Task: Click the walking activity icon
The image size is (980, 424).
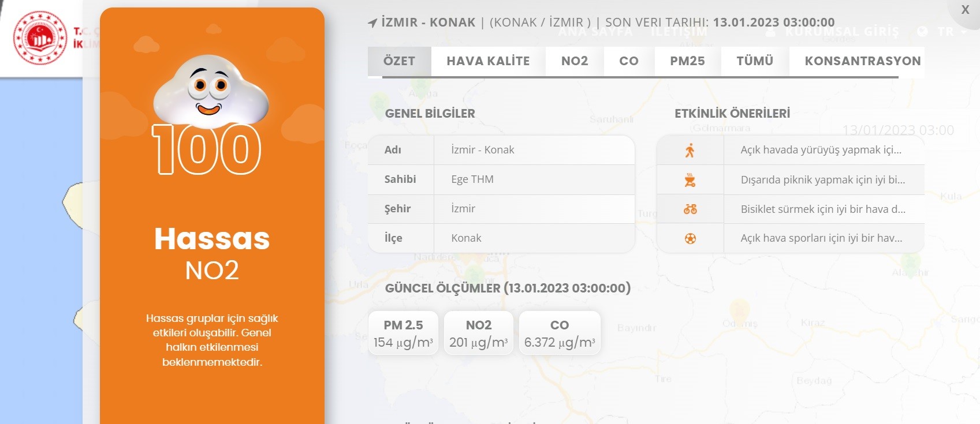Action: (x=690, y=151)
